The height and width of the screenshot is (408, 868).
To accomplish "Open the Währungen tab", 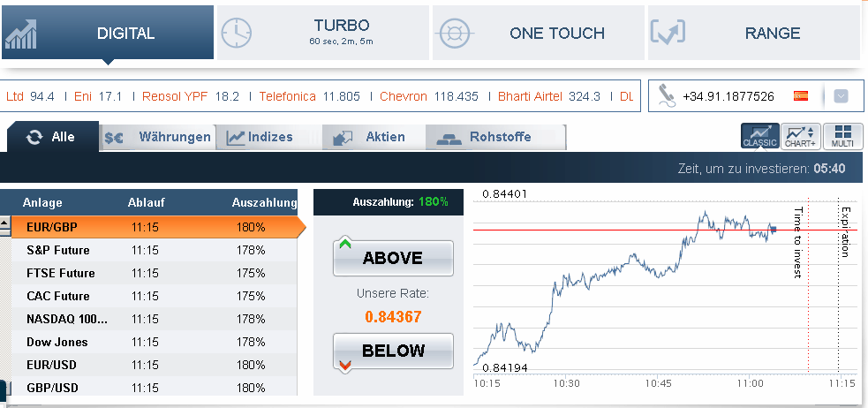I will click(x=158, y=137).
